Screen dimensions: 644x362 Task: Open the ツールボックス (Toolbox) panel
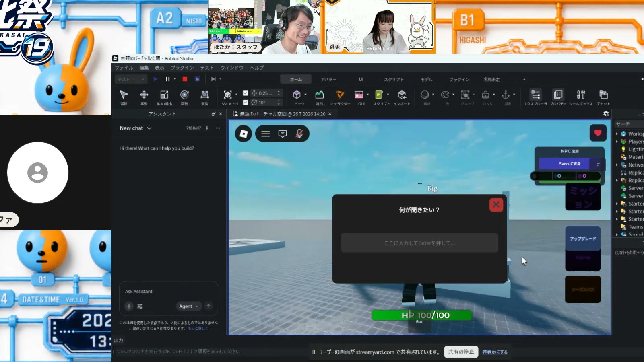580,95
